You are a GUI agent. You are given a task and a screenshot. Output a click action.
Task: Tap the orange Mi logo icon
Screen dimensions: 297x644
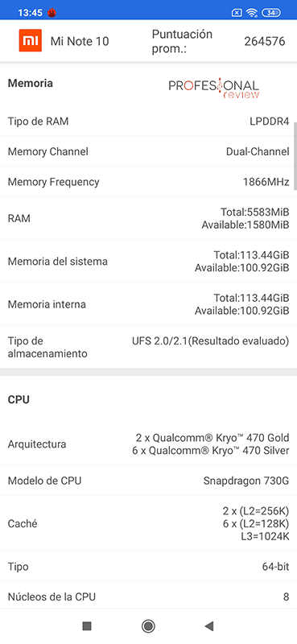coord(31,41)
